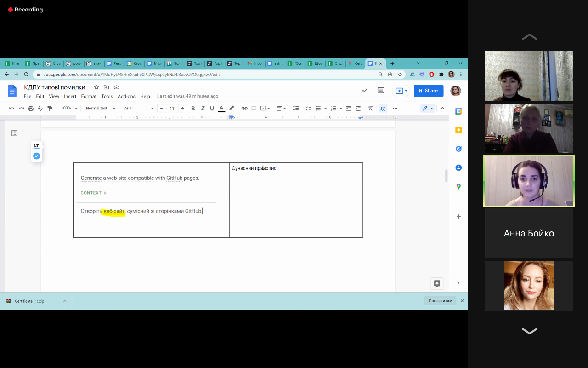The image size is (588, 368).
Task: Open the Add-ons menu
Action: [x=126, y=97]
